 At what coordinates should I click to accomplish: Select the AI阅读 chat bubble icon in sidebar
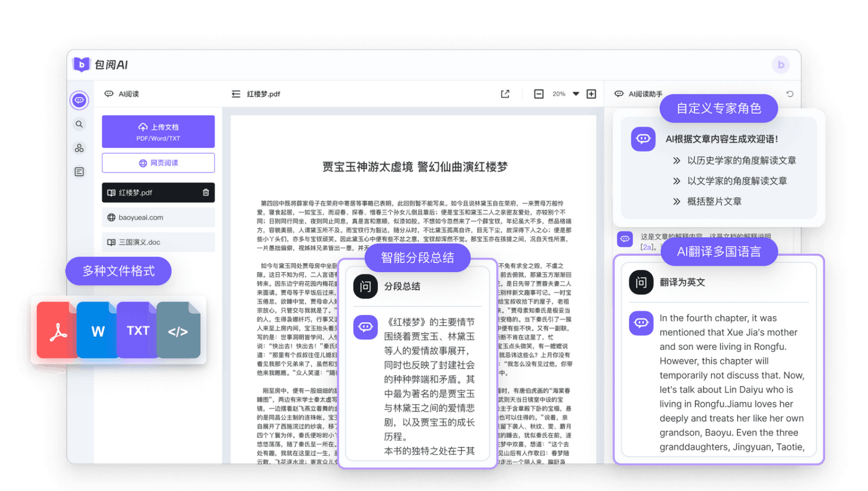point(79,100)
